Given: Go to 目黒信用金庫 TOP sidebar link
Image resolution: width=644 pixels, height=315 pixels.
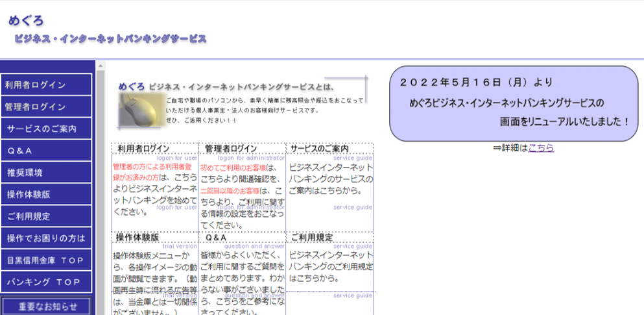Looking at the screenshot, I should pos(46,260).
